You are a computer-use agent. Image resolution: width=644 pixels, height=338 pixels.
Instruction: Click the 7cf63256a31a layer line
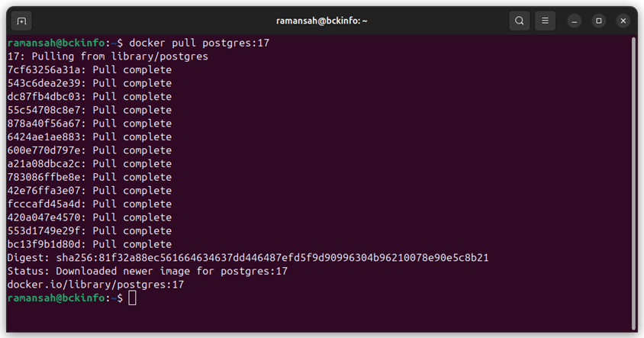click(x=89, y=70)
